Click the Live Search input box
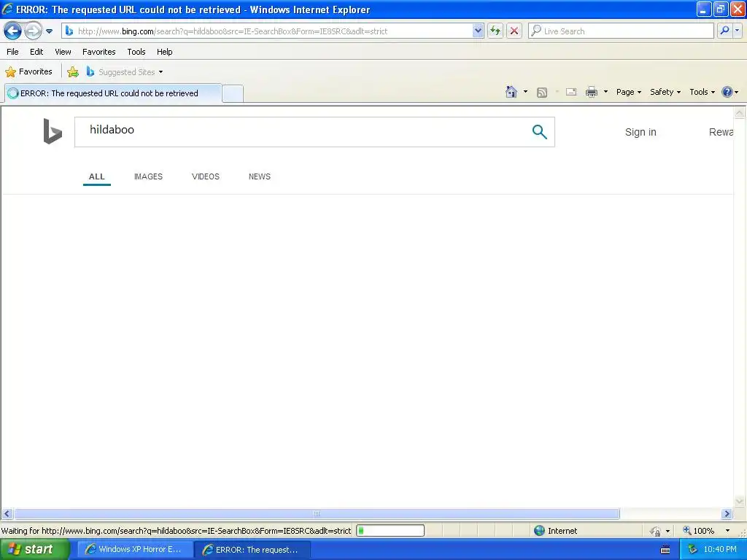 pyautogui.click(x=621, y=31)
